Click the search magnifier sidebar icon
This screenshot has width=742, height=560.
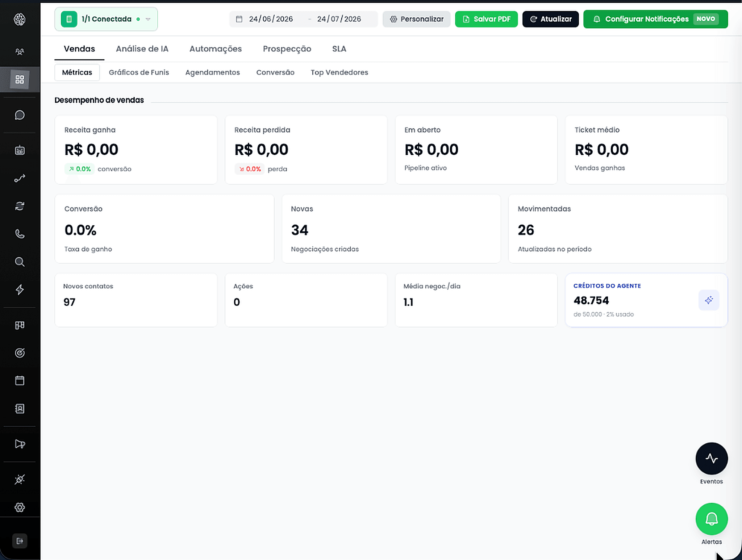20,262
